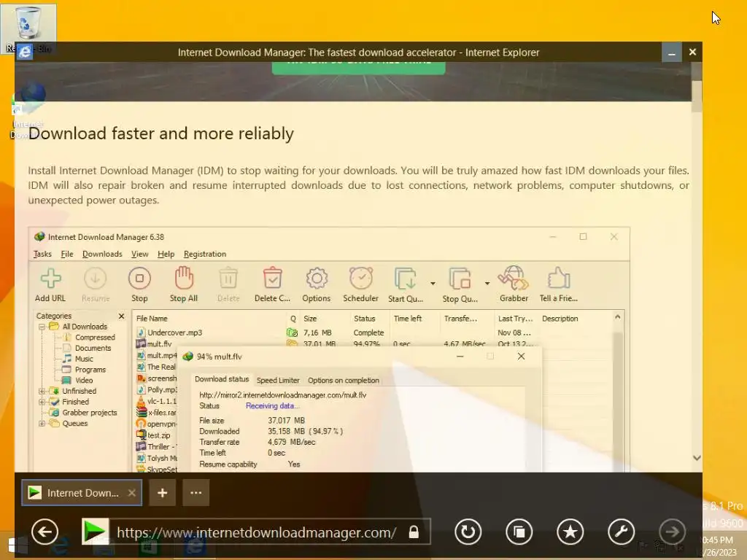Screen dimensions: 747x560
Task: Select the mult.flv file row
Action: pos(333,344)
